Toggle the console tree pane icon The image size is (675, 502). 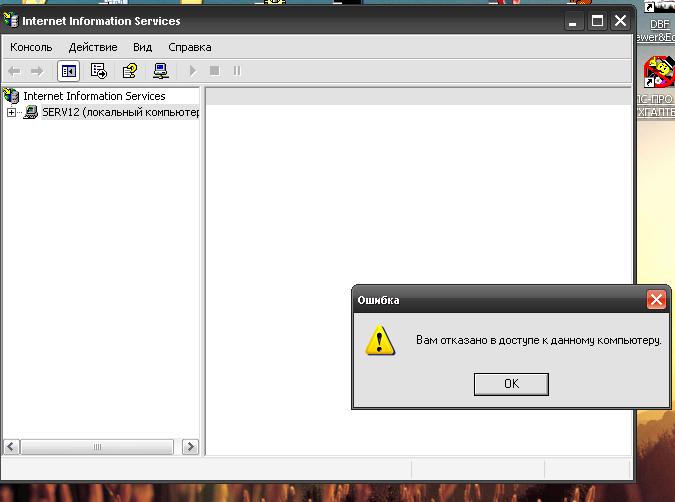68,71
